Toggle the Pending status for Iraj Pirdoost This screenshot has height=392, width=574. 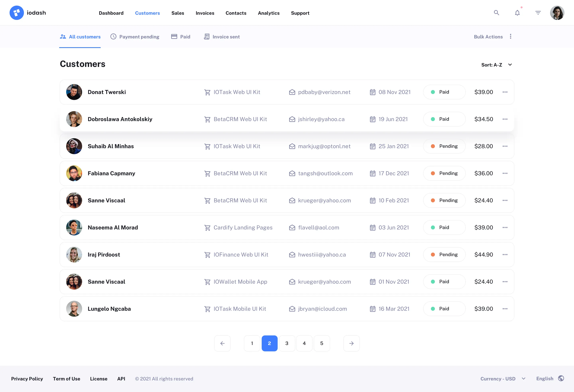444,255
